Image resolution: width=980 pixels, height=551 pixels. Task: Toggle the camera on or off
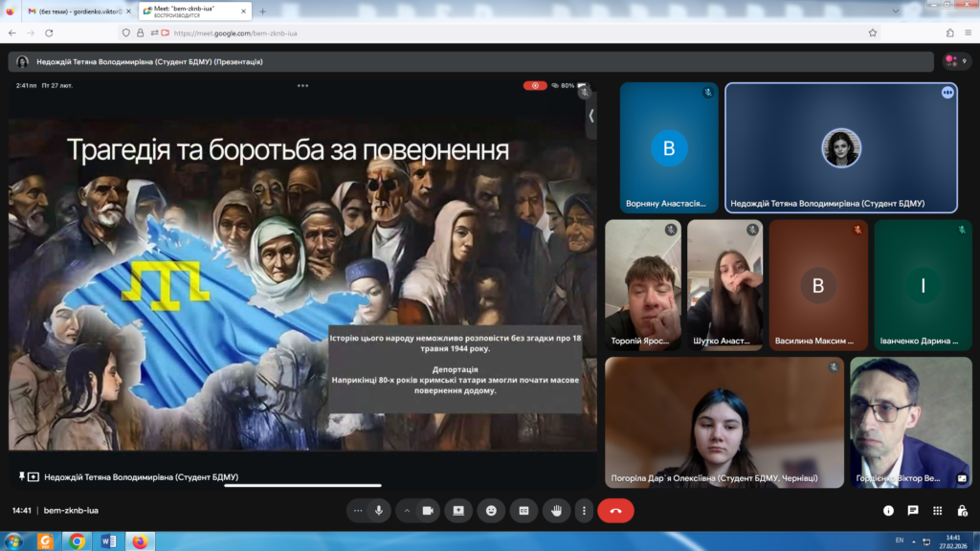pos(428,511)
